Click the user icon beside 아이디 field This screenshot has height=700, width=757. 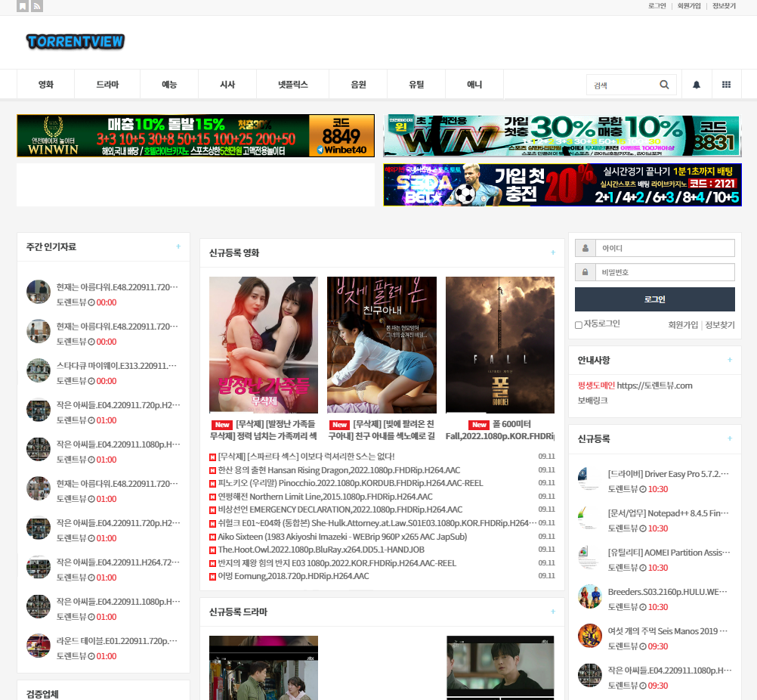(x=585, y=248)
